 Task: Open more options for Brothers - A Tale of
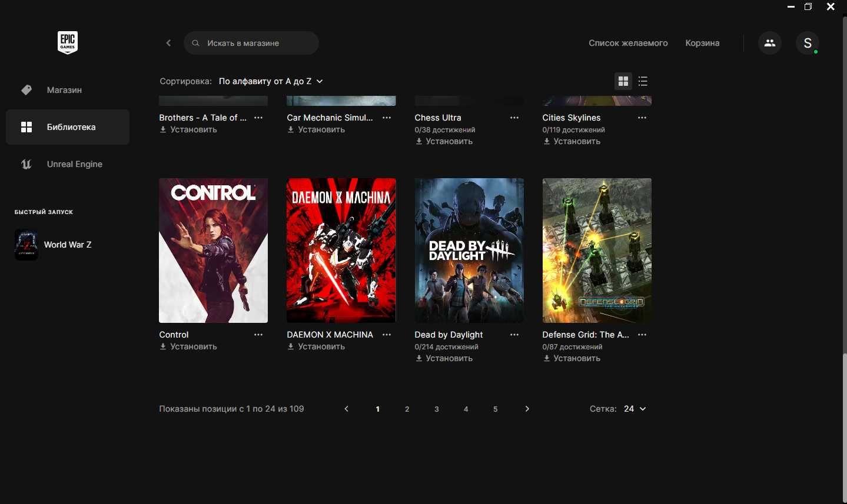point(258,118)
